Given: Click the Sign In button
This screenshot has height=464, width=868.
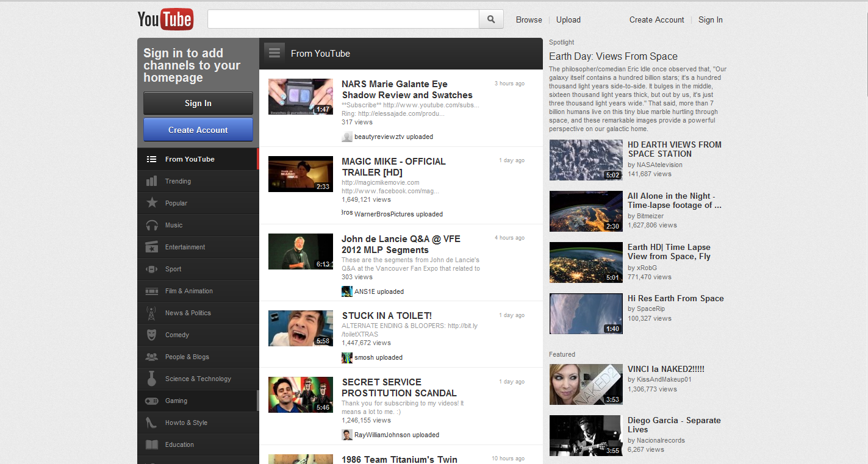Looking at the screenshot, I should click(x=198, y=103).
